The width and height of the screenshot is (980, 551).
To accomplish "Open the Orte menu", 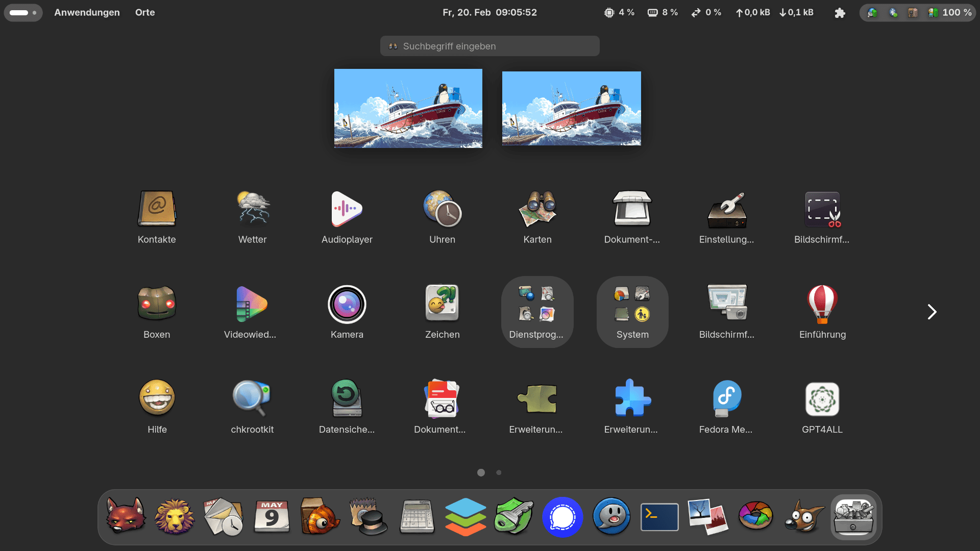I will coord(145,13).
